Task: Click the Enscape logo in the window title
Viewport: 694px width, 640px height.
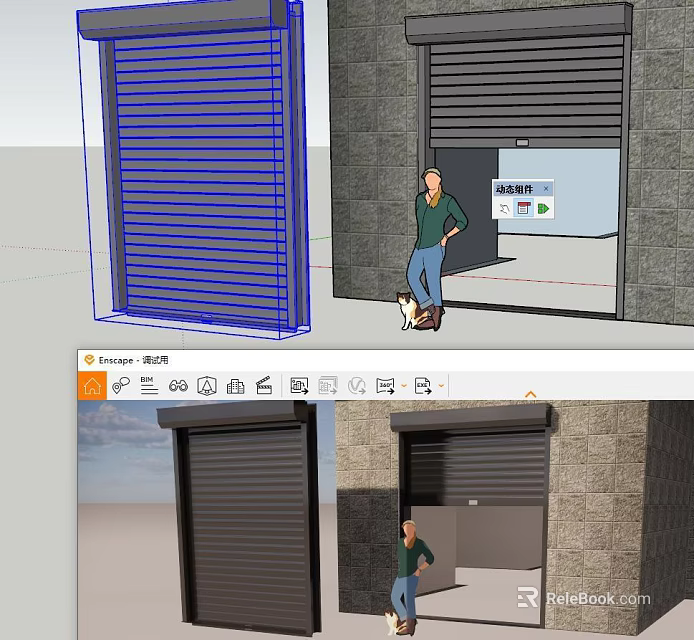Action: tap(89, 360)
